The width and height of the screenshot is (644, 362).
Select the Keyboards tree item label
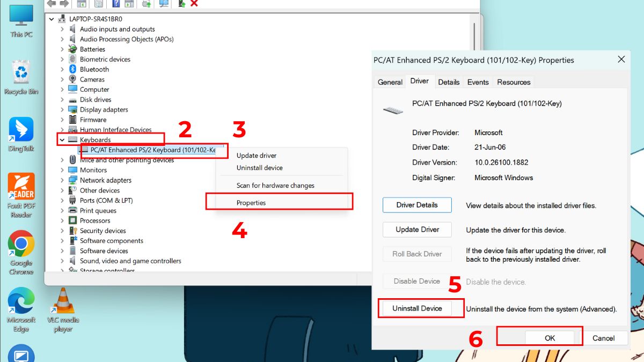(x=95, y=140)
